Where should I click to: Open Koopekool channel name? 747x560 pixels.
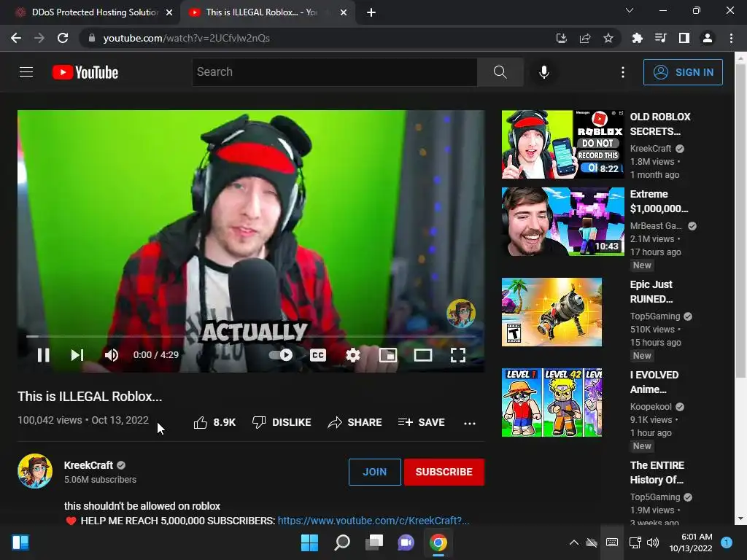pyautogui.click(x=651, y=407)
